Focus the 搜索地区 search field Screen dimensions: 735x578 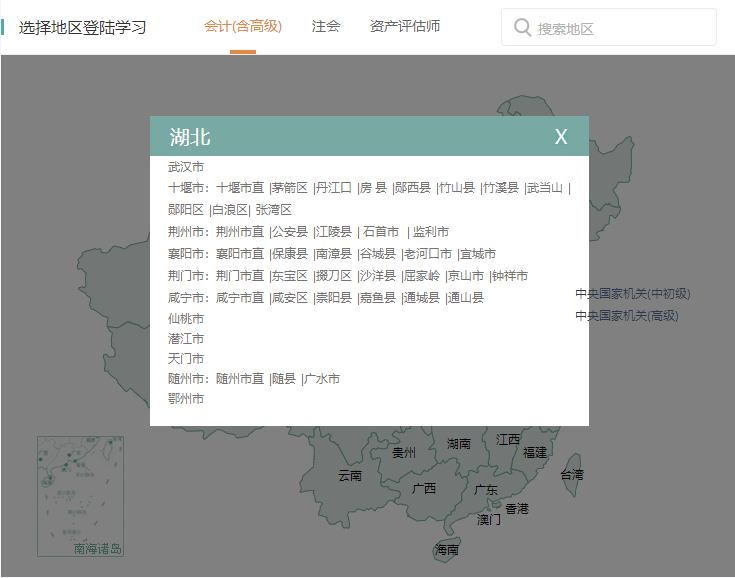pyautogui.click(x=608, y=27)
